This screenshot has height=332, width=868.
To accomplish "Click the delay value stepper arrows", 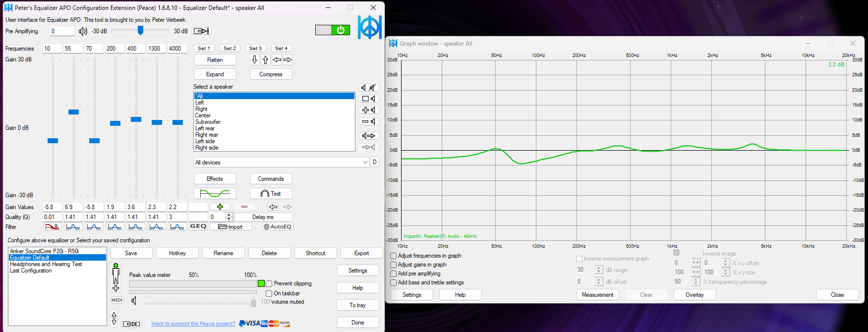I will pos(229,217).
